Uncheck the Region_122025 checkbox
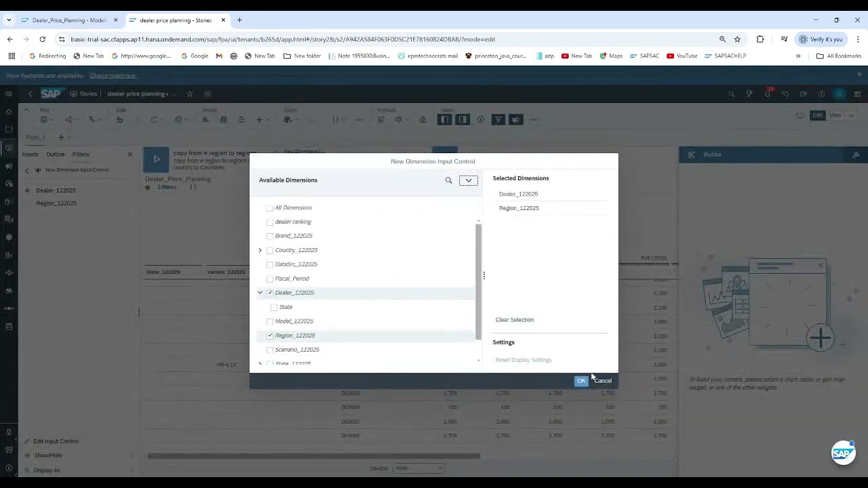 270,335
